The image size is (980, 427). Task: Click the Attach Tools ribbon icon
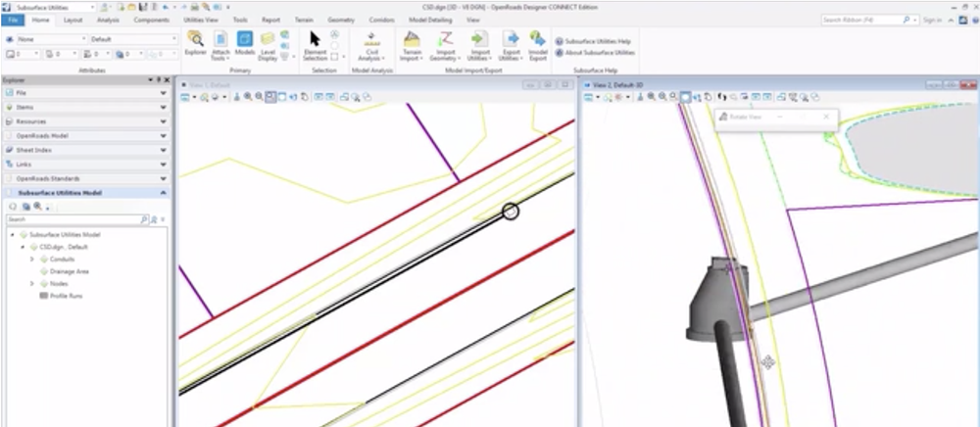(220, 45)
